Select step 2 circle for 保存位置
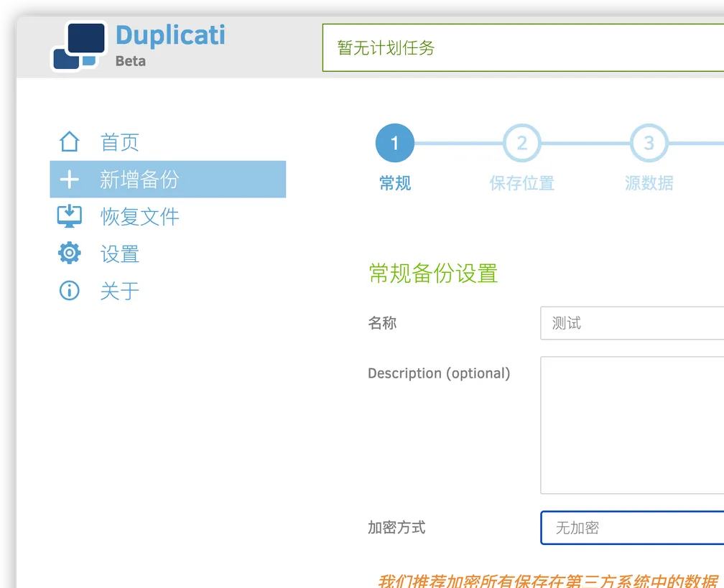Image resolution: width=724 pixels, height=588 pixels. (521, 142)
